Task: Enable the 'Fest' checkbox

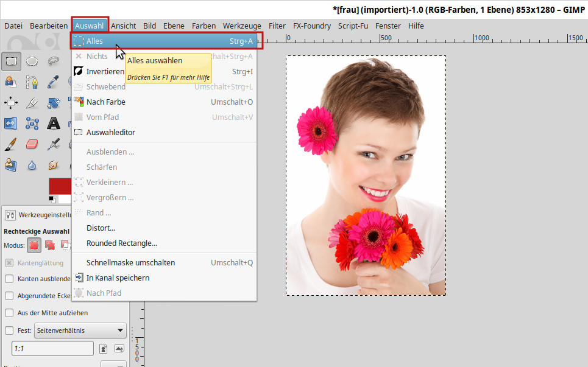Action: (x=9, y=330)
